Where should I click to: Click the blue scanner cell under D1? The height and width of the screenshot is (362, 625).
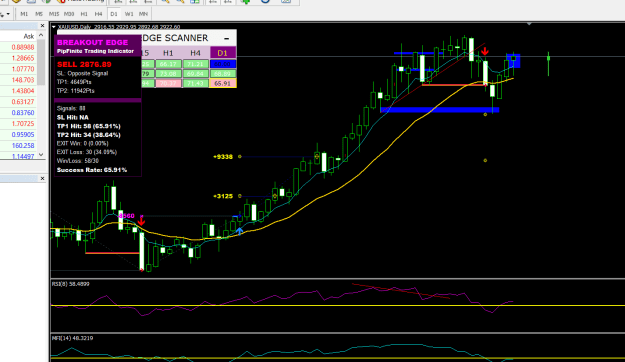223,64
